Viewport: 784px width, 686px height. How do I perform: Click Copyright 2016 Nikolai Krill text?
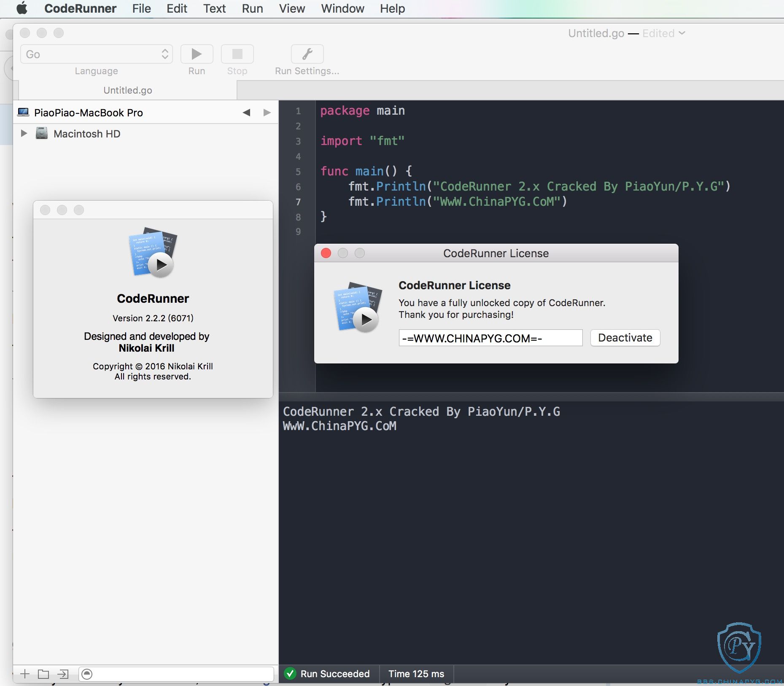click(153, 366)
